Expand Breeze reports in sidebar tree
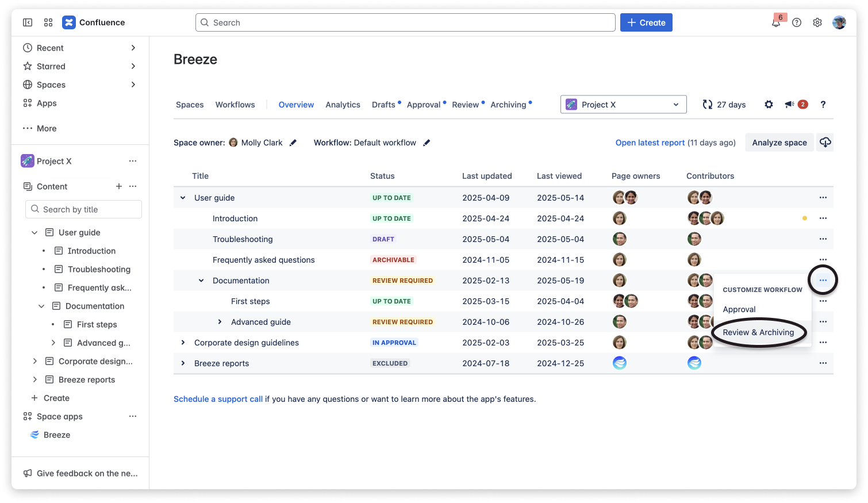 pos(34,379)
